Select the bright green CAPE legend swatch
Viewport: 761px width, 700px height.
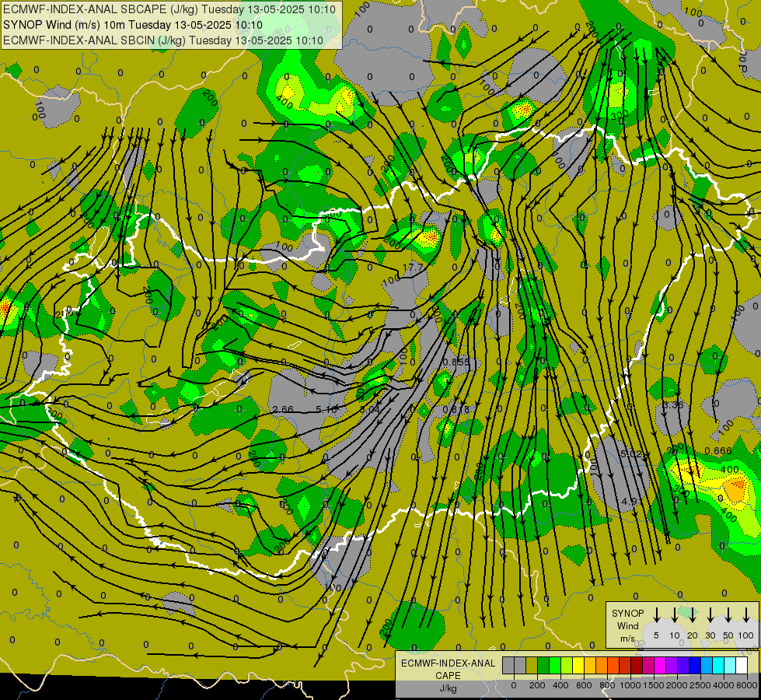(x=555, y=665)
